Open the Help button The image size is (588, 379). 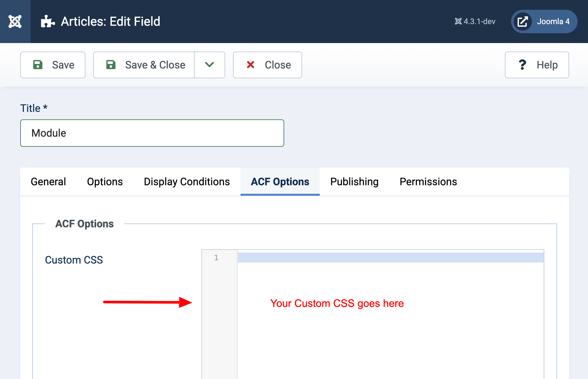point(537,65)
